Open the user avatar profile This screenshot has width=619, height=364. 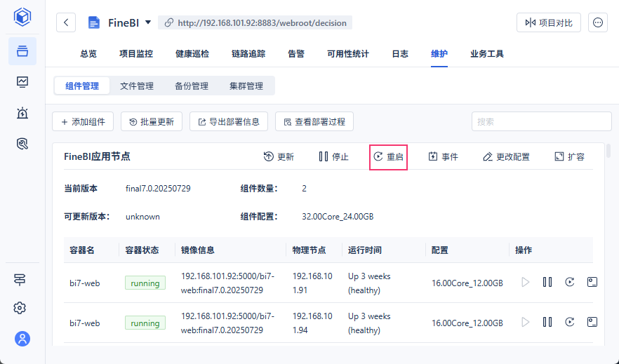point(22,339)
